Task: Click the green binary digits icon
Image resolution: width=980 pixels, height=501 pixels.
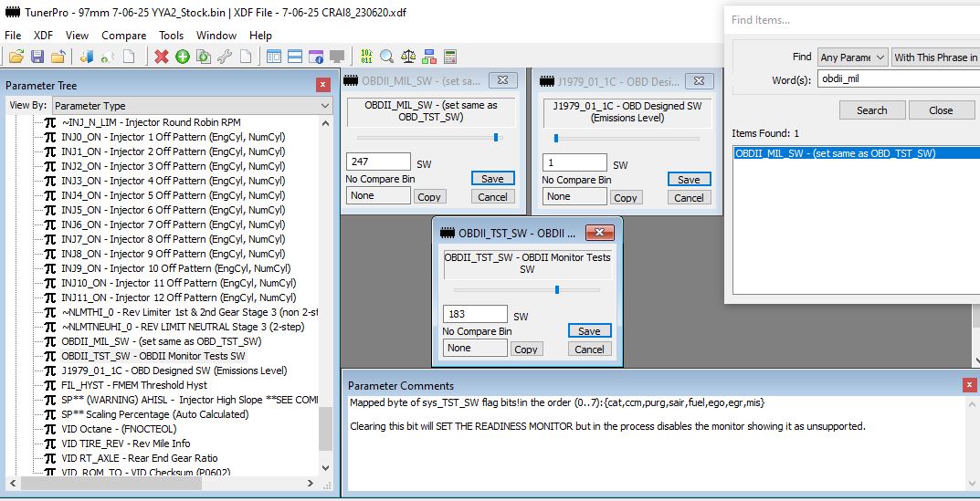Action: coord(366,57)
